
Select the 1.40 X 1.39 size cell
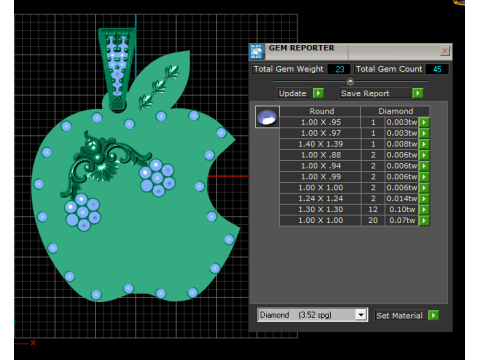(321, 144)
